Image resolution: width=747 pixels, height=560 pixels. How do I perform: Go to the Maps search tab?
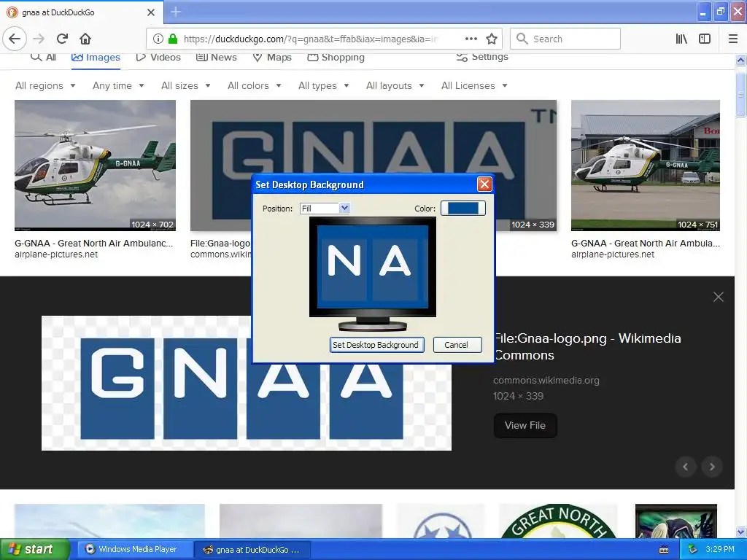pos(272,57)
